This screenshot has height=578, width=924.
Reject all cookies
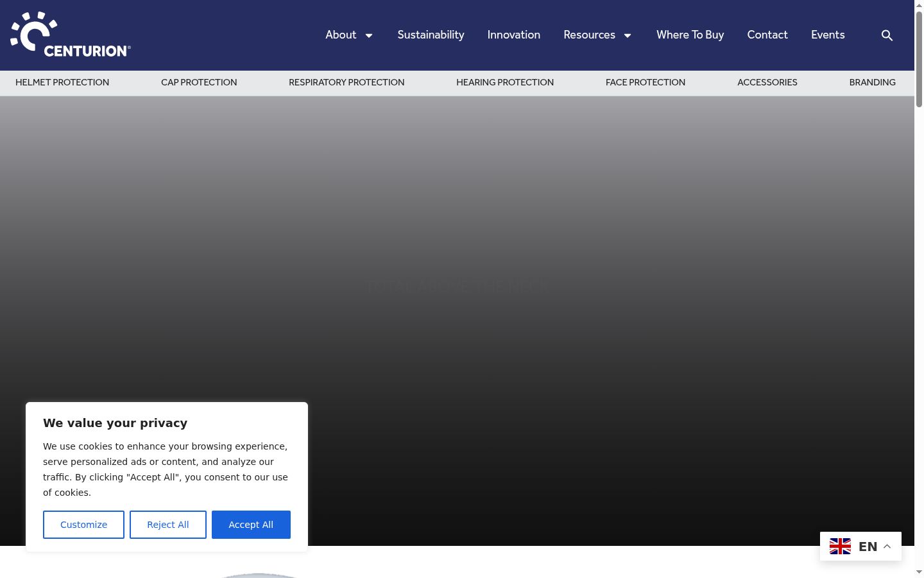(x=168, y=525)
